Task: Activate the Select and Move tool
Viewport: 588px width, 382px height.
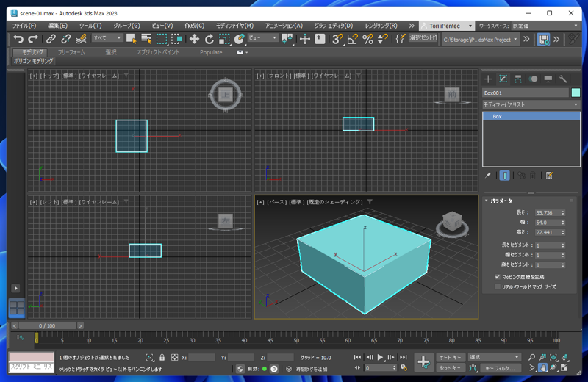Action: [x=194, y=39]
